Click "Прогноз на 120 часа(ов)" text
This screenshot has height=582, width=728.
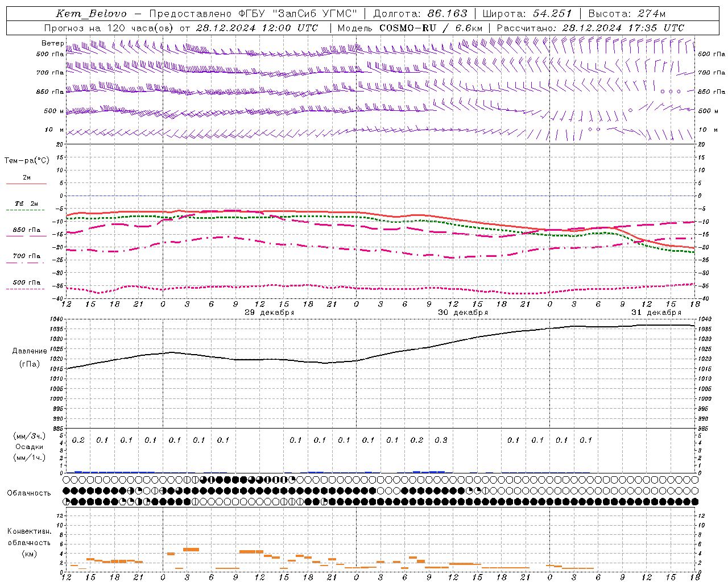[x=110, y=28]
